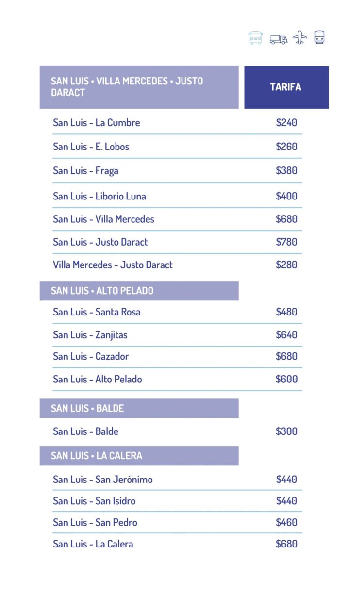
Task: Select the San Luis - E. Lobos route
Action: tap(91, 147)
